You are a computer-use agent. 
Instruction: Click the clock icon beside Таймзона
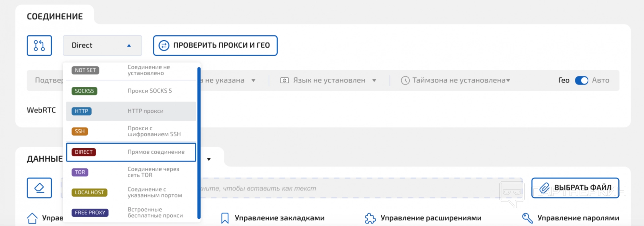(x=405, y=80)
